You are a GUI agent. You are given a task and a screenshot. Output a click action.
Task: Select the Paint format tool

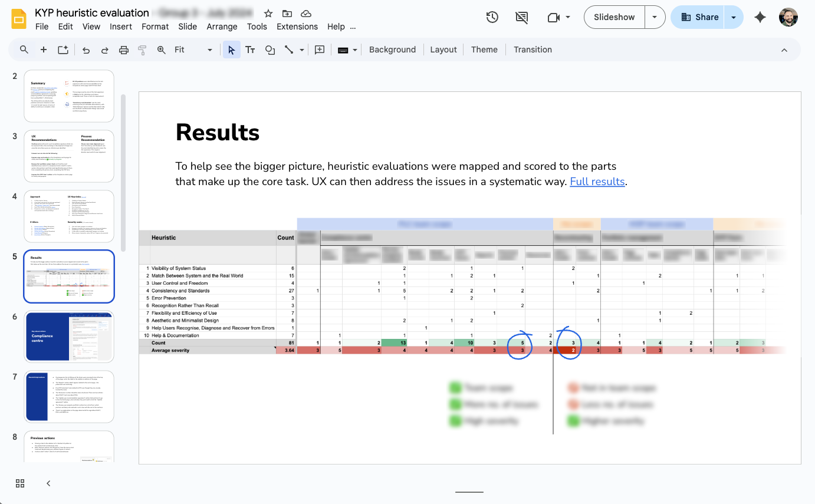[142, 50]
